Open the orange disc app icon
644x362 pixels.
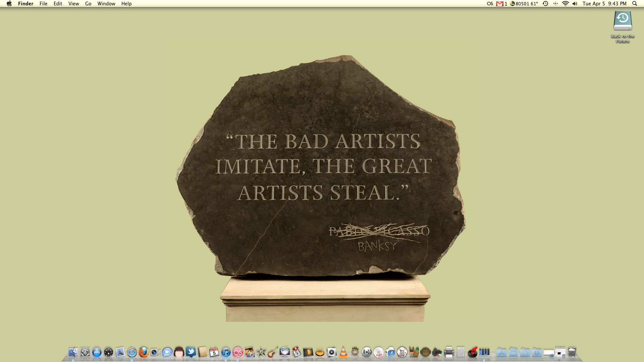320,352
